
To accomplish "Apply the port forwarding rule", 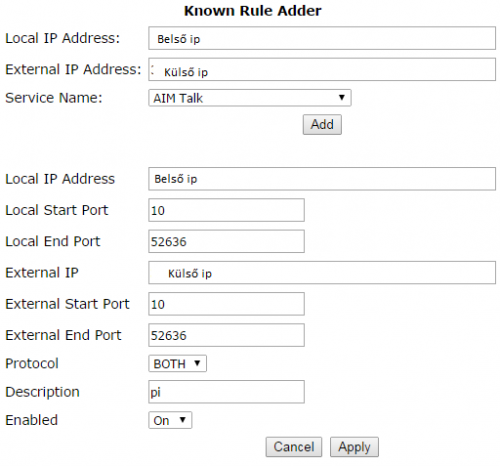I will [354, 447].
